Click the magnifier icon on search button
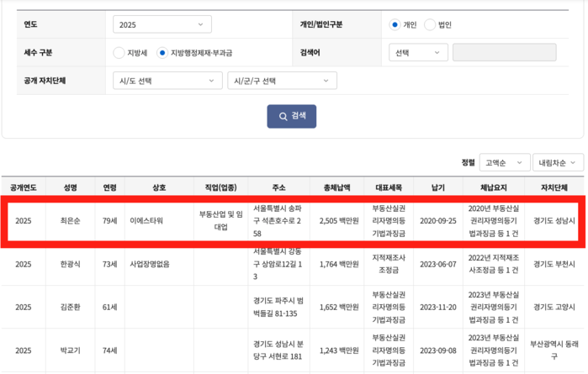Screen dimensions: 588x374 (x=282, y=117)
